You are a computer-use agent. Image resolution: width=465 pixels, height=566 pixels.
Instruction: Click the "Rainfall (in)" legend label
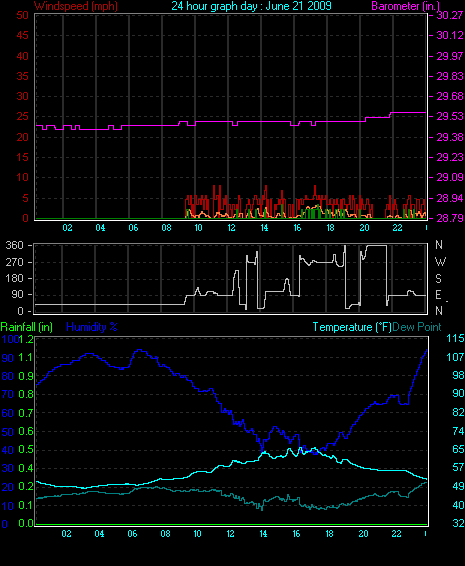click(x=27, y=327)
